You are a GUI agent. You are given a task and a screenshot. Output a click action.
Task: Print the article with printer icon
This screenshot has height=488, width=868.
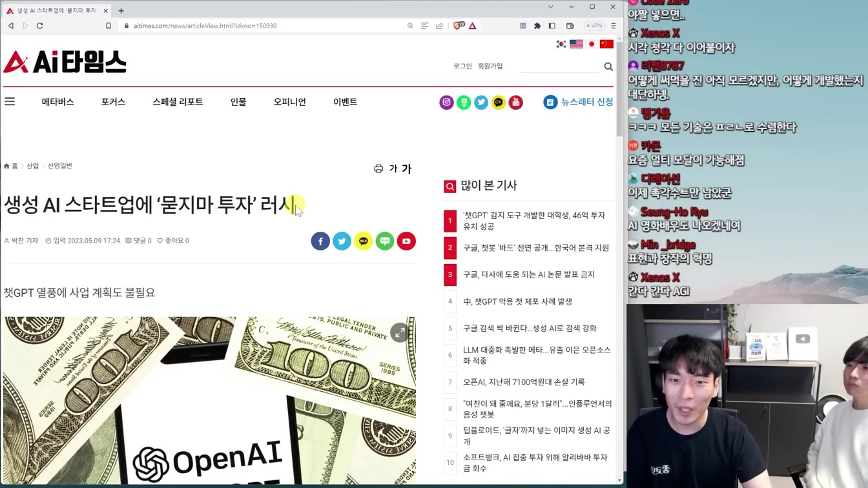378,168
